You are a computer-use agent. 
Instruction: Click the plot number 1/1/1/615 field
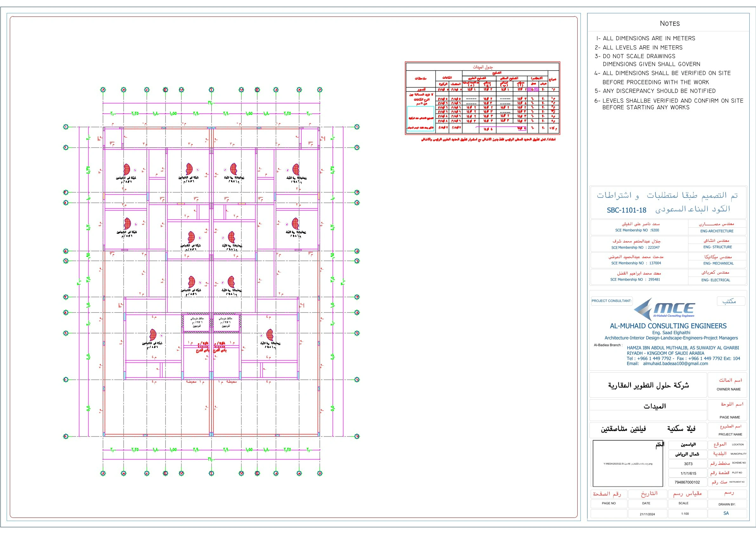pos(688,473)
